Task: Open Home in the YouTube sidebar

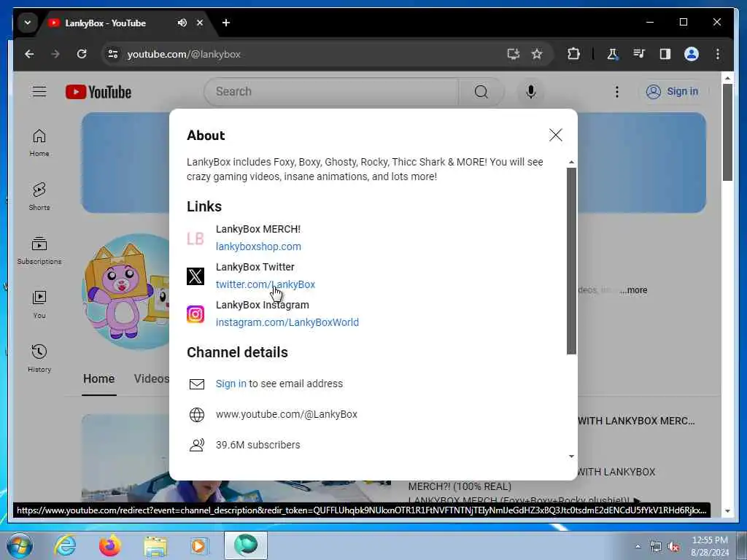Action: pyautogui.click(x=39, y=143)
